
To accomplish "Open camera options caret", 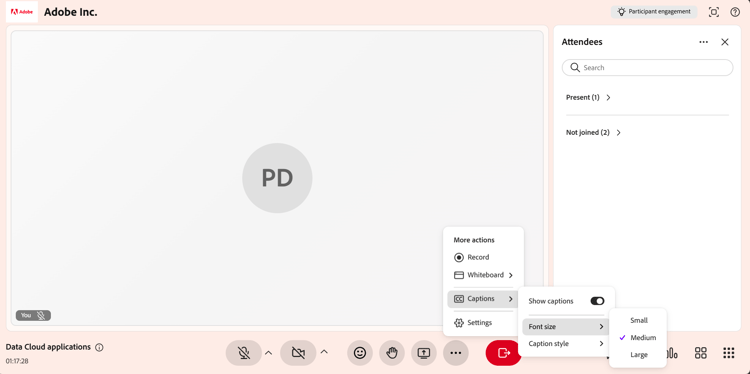I will coord(324,352).
